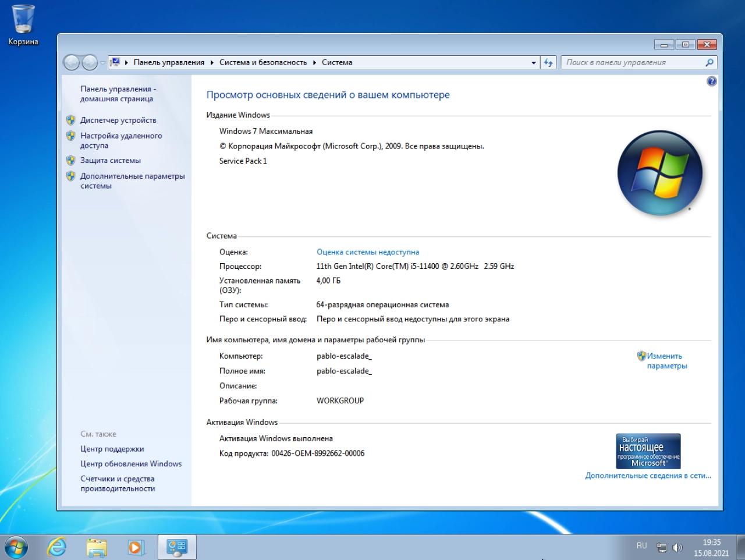
Task: Select 'WORKGROUP' workgroup value
Action: (x=340, y=400)
